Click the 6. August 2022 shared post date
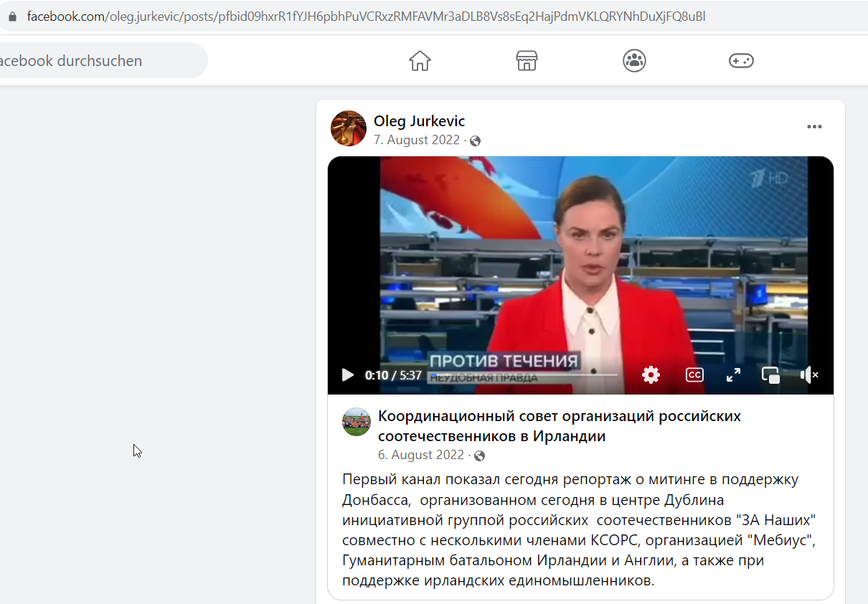868x604 pixels. (x=421, y=455)
